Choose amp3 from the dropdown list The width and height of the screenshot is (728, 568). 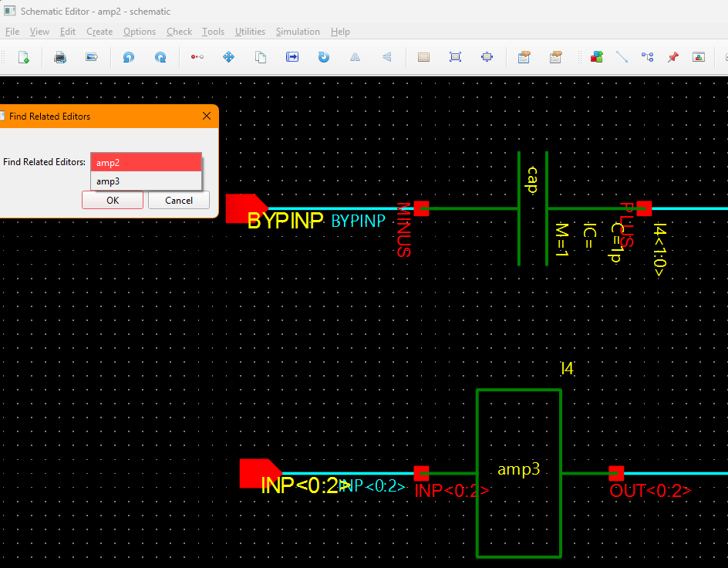[x=146, y=181]
